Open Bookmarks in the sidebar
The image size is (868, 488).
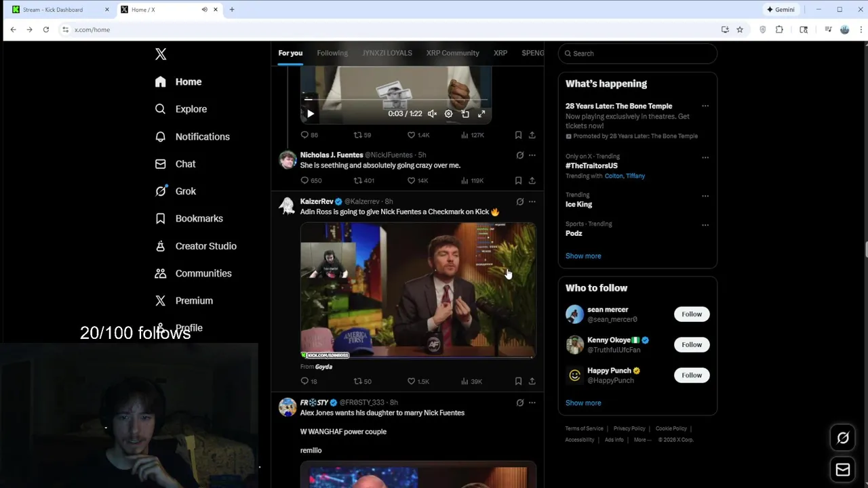click(189, 218)
